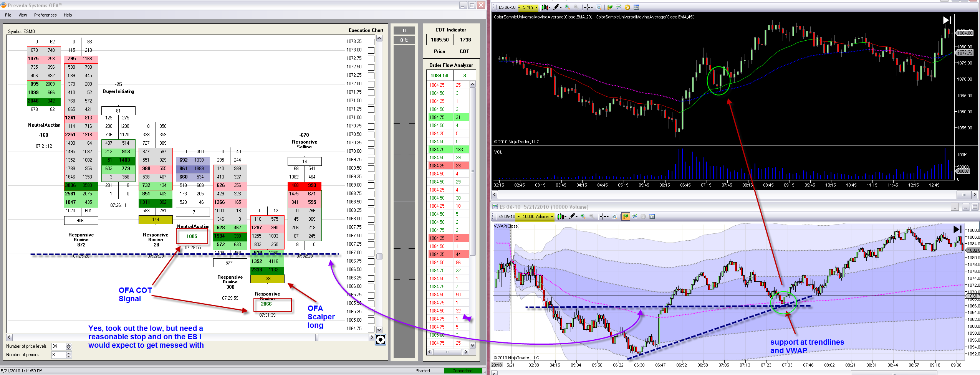Decrease Number of price levels spinner
Viewport: 980px width, 375px height.
69,348
